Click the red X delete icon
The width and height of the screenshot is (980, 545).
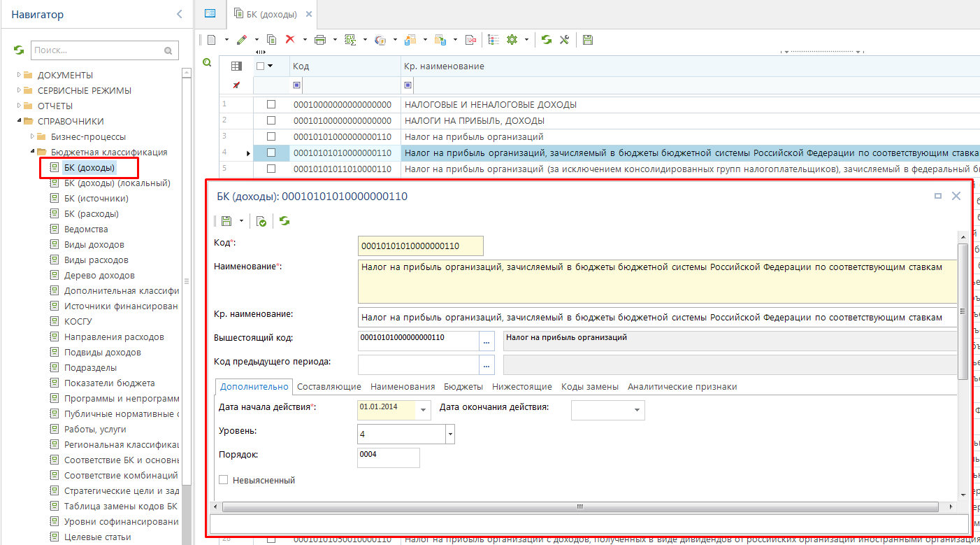click(290, 40)
